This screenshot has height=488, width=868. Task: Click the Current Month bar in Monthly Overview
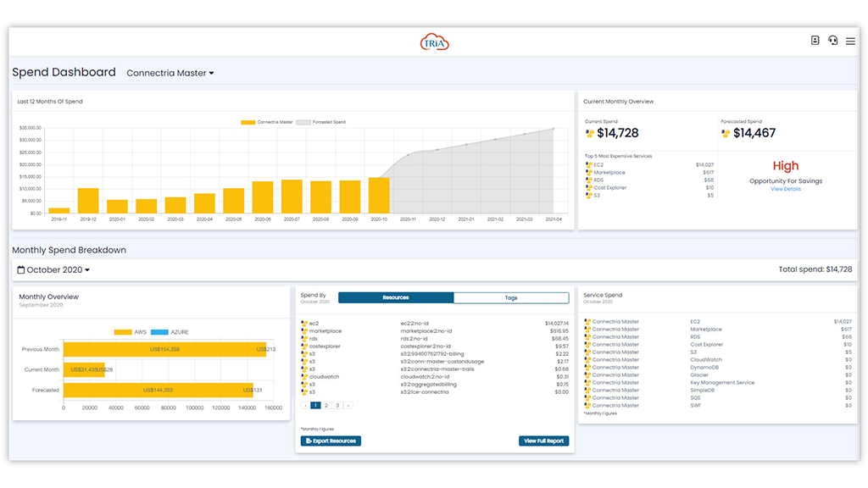84,369
